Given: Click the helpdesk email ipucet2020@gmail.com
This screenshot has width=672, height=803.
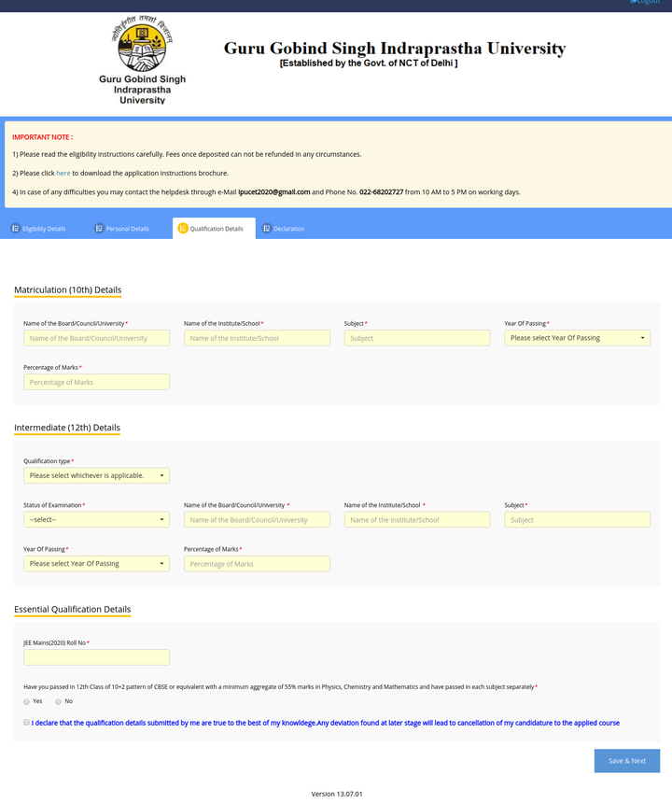Looking at the screenshot, I should click(x=273, y=192).
